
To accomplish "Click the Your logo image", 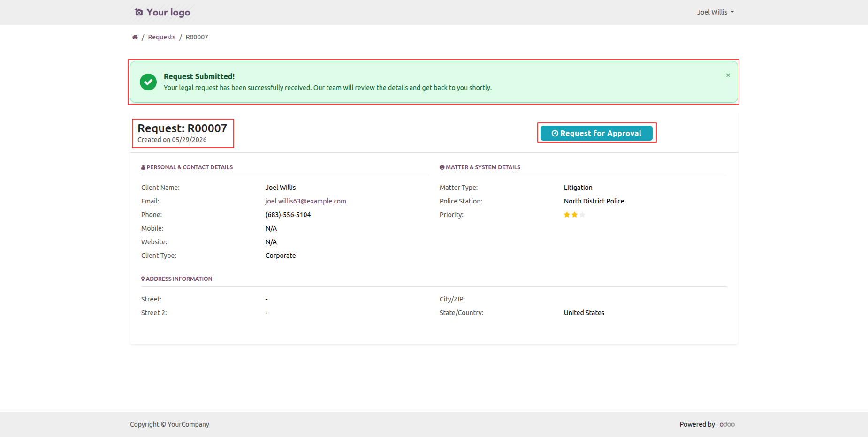I will point(163,12).
